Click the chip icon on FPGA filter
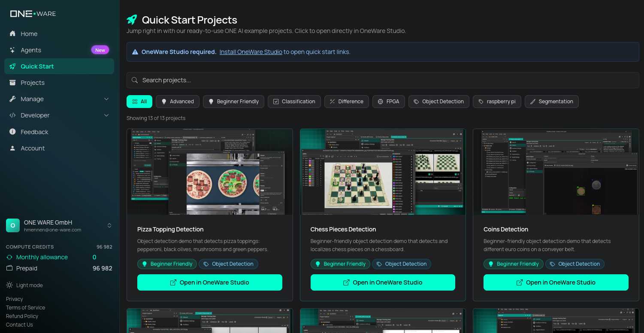 [381, 102]
